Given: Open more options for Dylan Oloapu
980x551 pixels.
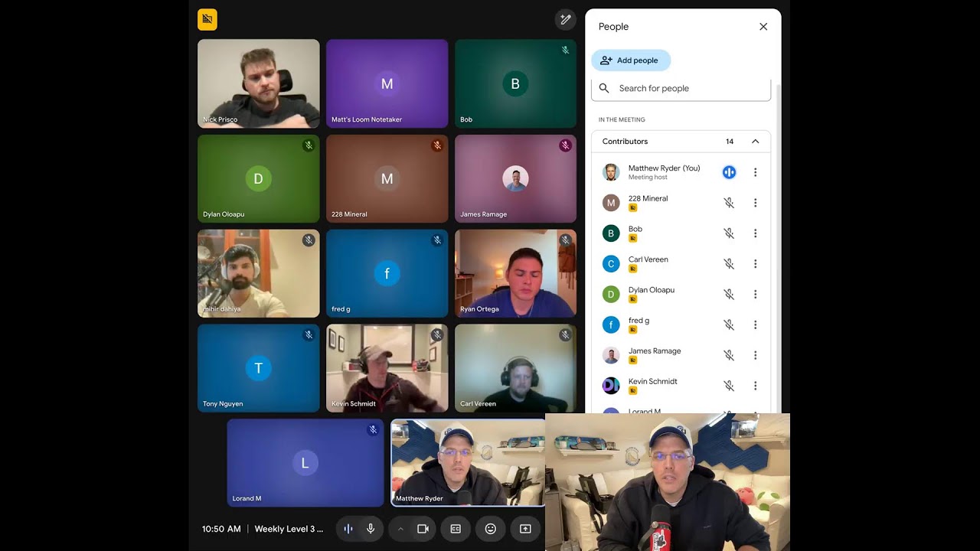Looking at the screenshot, I should pyautogui.click(x=755, y=294).
